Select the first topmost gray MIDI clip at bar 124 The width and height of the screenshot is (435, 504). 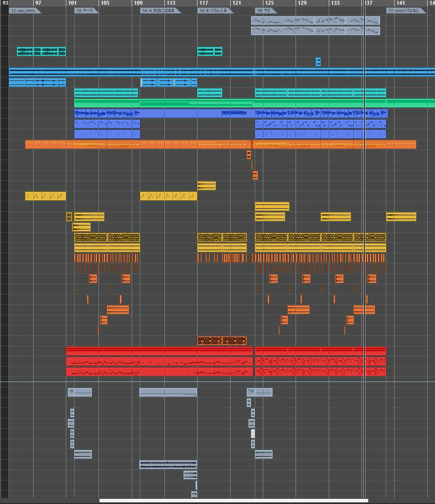click(x=283, y=21)
